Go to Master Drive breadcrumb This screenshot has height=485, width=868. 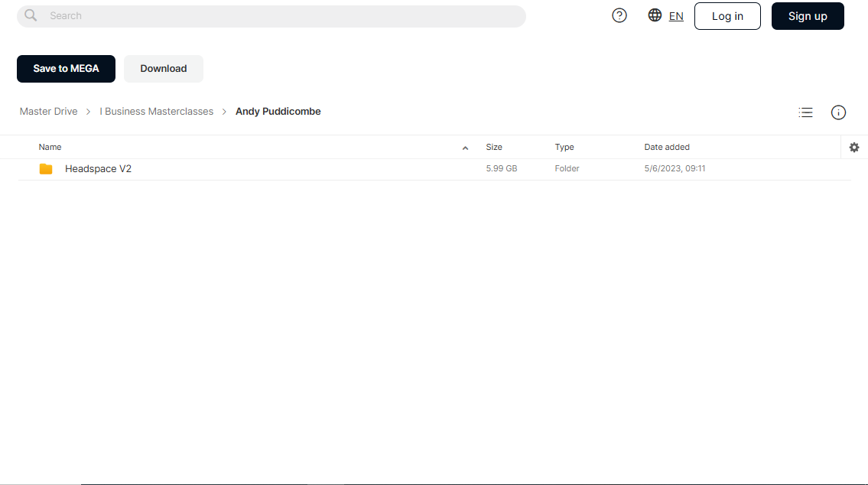pyautogui.click(x=49, y=111)
